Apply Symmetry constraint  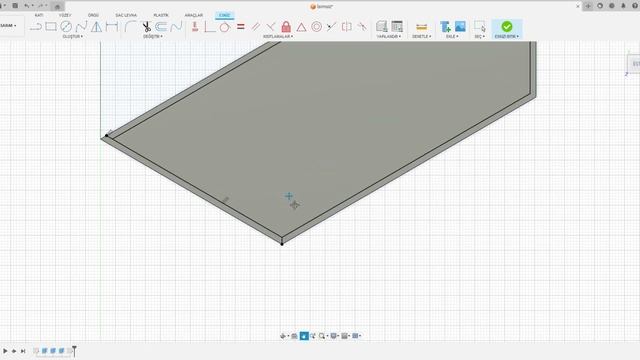[347, 27]
